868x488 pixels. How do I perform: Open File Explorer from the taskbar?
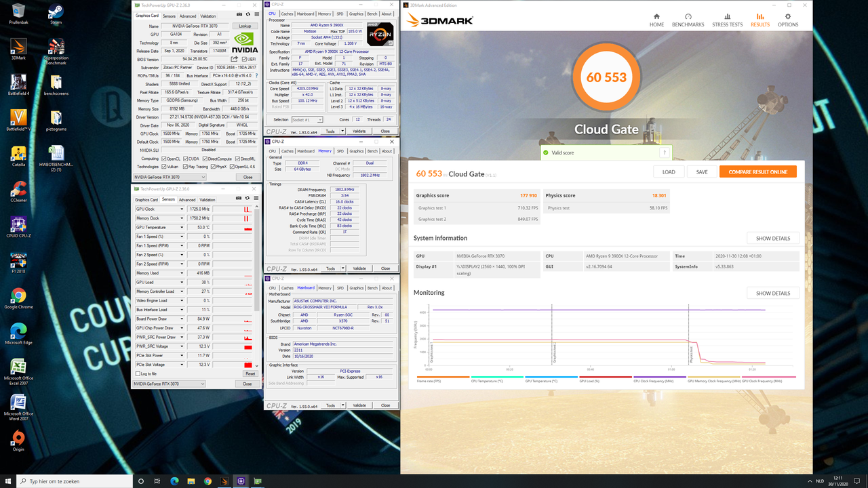[191, 481]
